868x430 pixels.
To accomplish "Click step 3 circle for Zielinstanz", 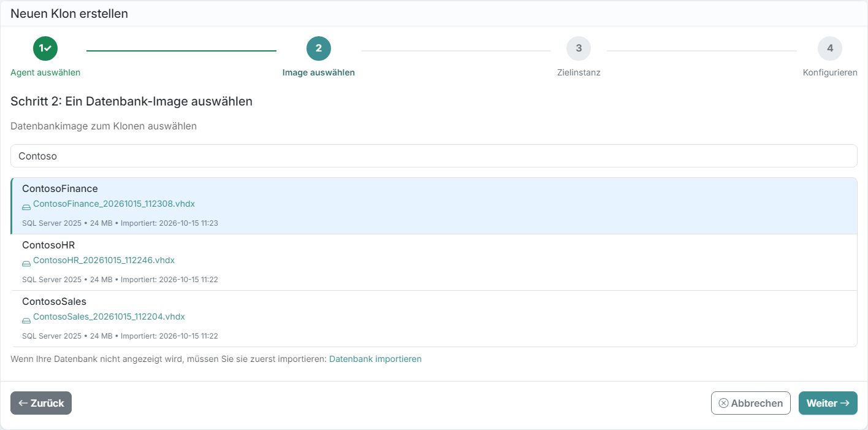I will (x=579, y=48).
